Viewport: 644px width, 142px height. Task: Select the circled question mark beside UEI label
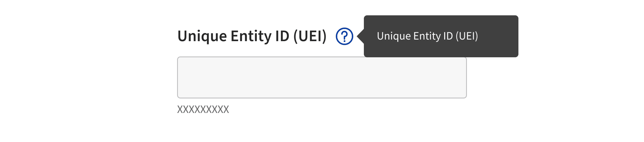[x=344, y=36]
